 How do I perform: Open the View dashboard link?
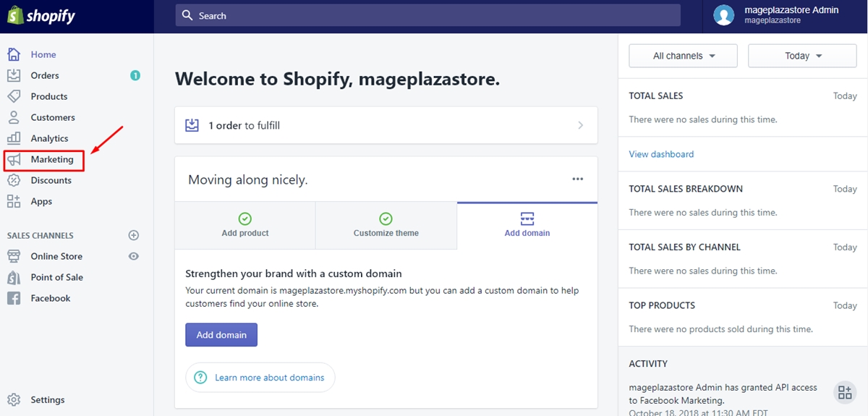[661, 154]
